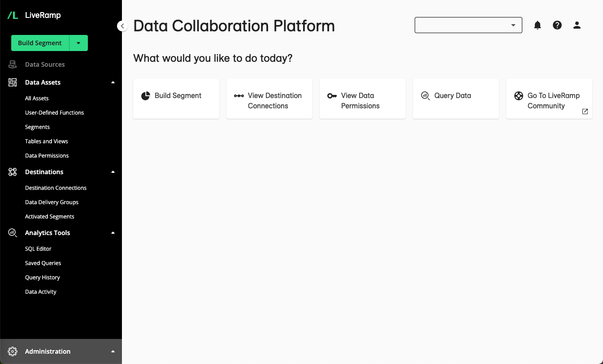The image size is (603, 364).
Task: Click the View Data Permissions card
Action: (362, 99)
